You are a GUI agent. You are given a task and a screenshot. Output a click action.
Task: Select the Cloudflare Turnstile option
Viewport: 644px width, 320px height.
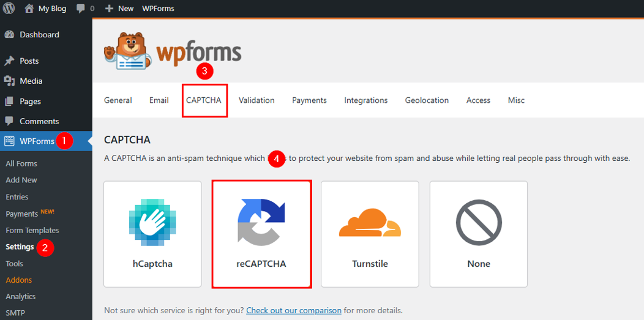pos(370,234)
